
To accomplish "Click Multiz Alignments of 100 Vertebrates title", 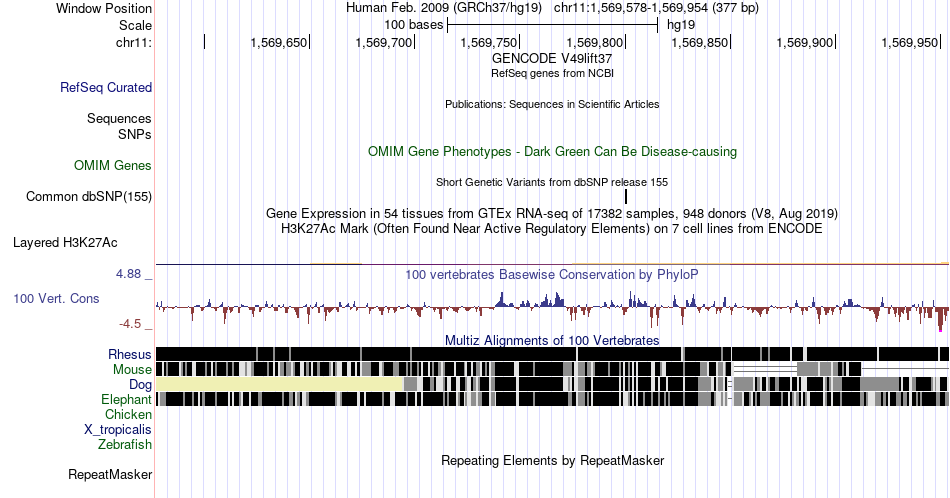I will tap(552, 340).
